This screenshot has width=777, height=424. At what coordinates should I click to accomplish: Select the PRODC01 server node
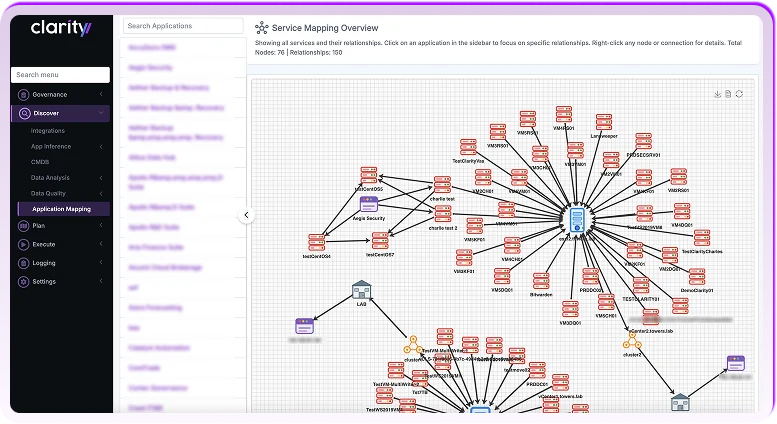coord(537,371)
